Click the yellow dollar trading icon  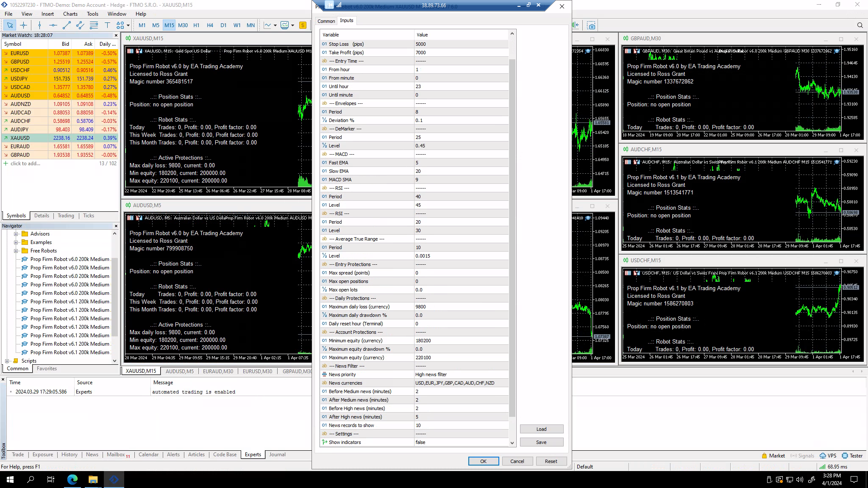[303, 25]
